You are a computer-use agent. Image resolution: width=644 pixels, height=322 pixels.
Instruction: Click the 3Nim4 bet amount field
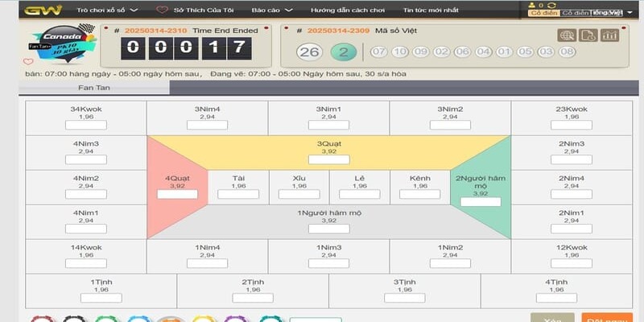click(207, 125)
